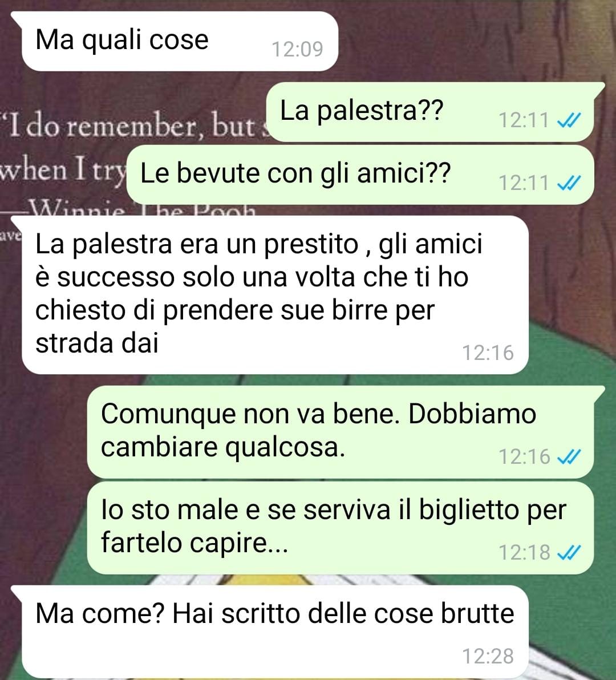Image resolution: width=616 pixels, height=680 pixels.
Task: Tap read ticks on 'Io sto male' message
Action: [568, 552]
